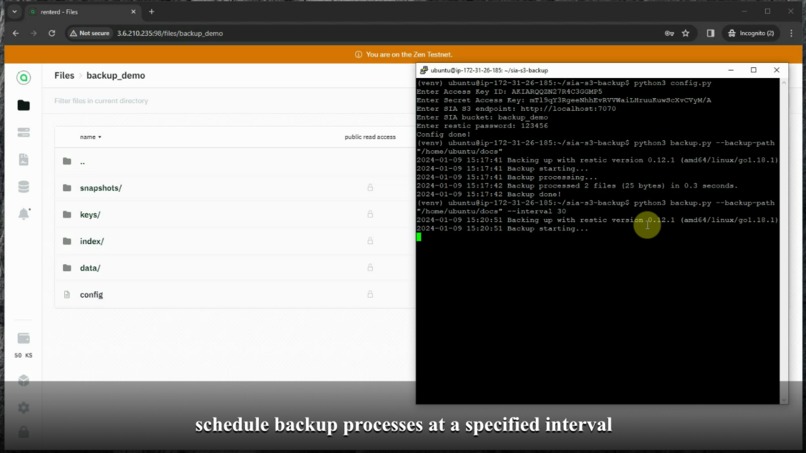Click the browser back arrow
This screenshot has height=453, width=806.
[16, 33]
